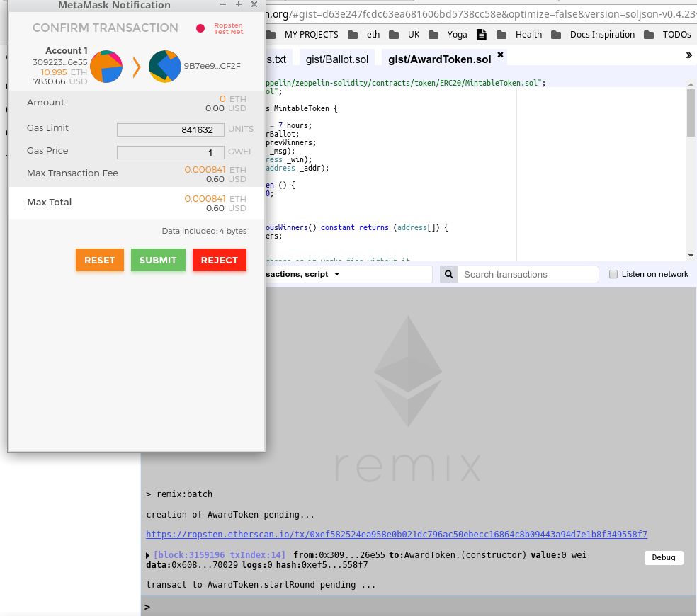Open the eth bookmark folder
The image size is (697, 616).
pyautogui.click(x=364, y=35)
